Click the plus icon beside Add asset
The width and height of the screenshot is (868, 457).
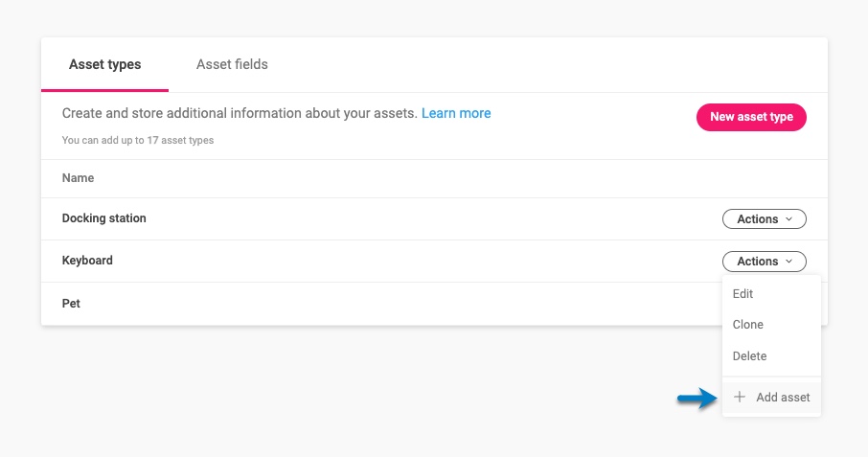(x=739, y=398)
